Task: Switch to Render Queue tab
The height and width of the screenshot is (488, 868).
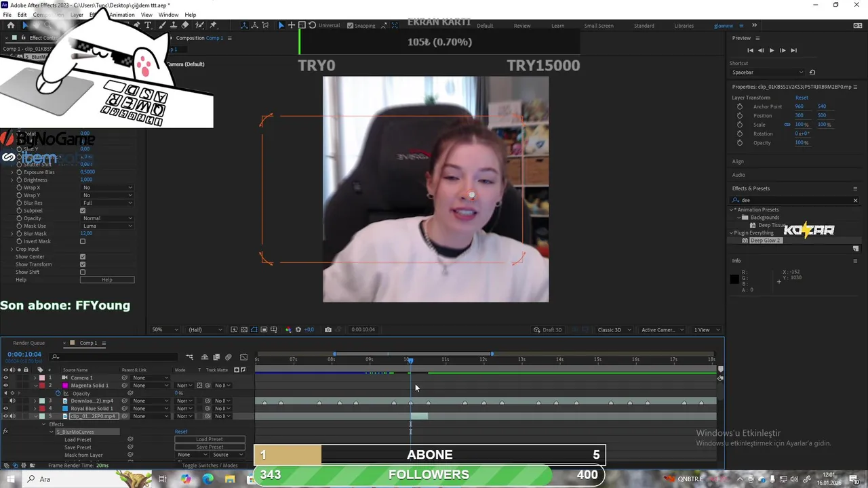Action: (28, 343)
